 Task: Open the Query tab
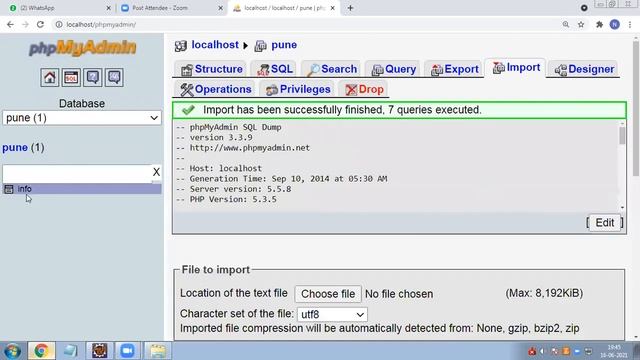(393, 69)
